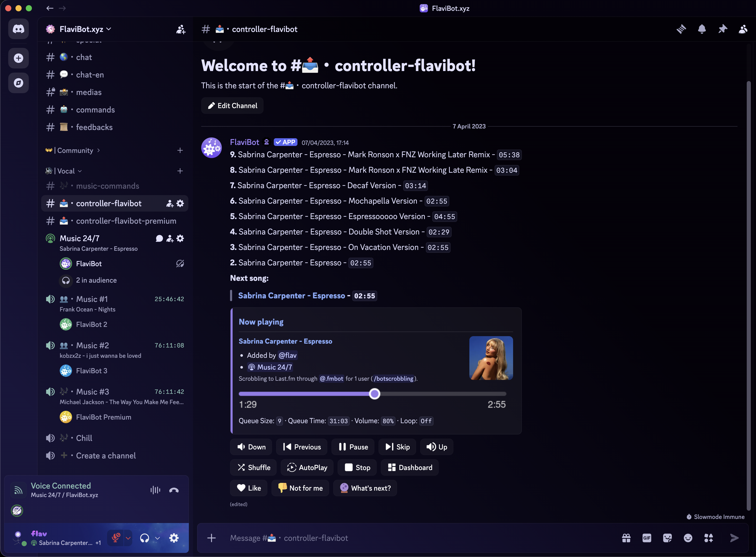756x557 pixels.
Task: Click the What's next? button
Action: [x=365, y=488]
